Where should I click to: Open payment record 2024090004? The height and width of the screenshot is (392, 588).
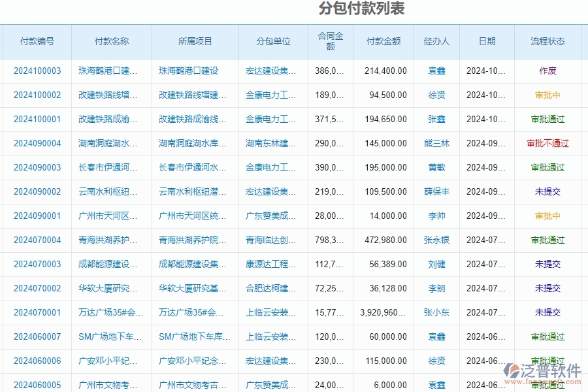pos(36,143)
